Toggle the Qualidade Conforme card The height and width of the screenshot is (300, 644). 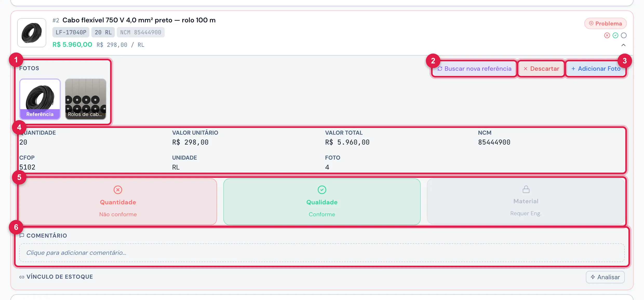pos(322,201)
